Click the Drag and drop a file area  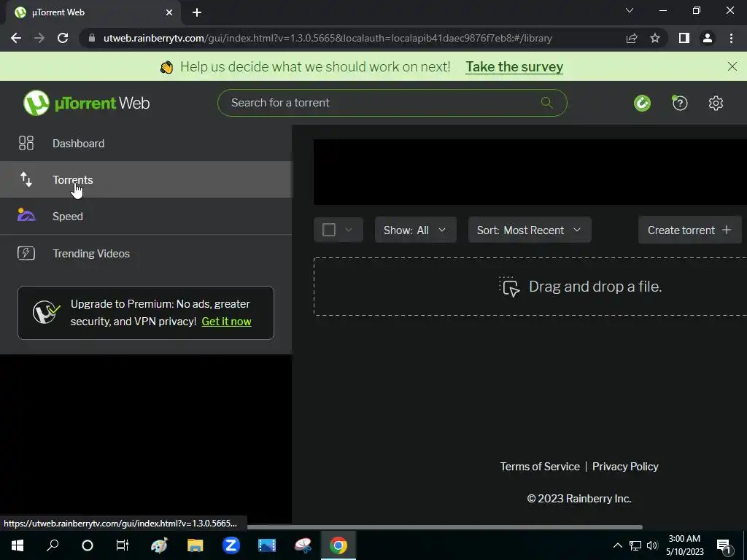pos(530,287)
